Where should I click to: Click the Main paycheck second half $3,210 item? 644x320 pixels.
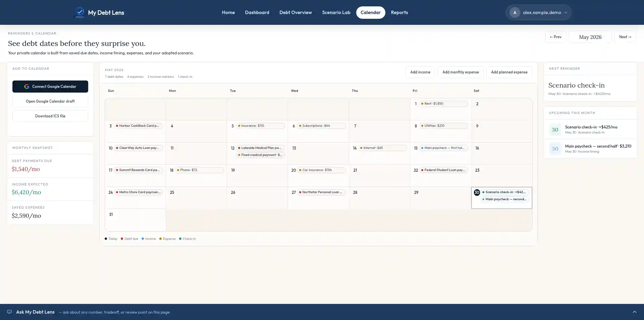[x=590, y=149]
